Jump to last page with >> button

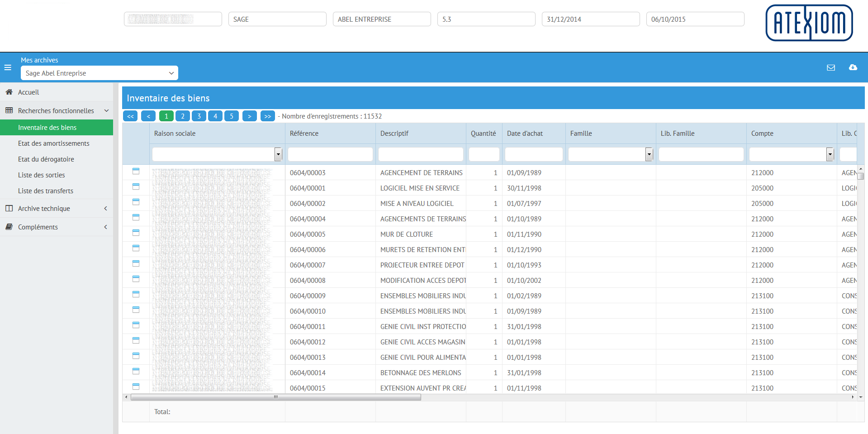tap(268, 116)
